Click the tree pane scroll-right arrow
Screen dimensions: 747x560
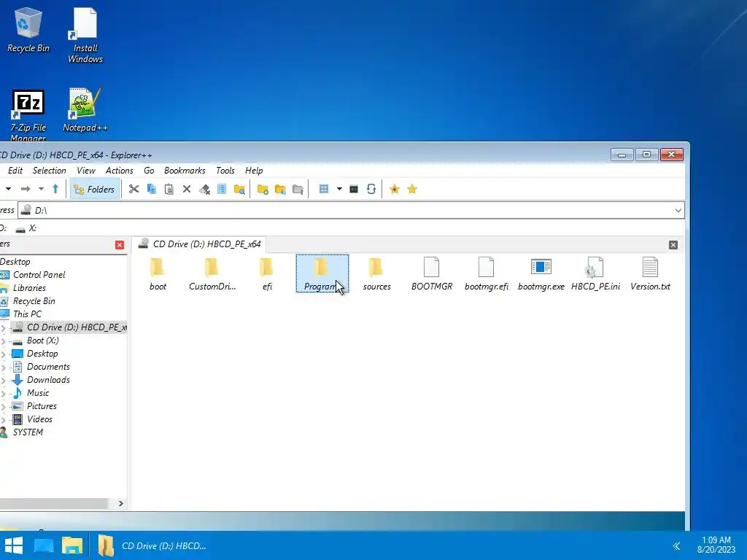(x=120, y=503)
